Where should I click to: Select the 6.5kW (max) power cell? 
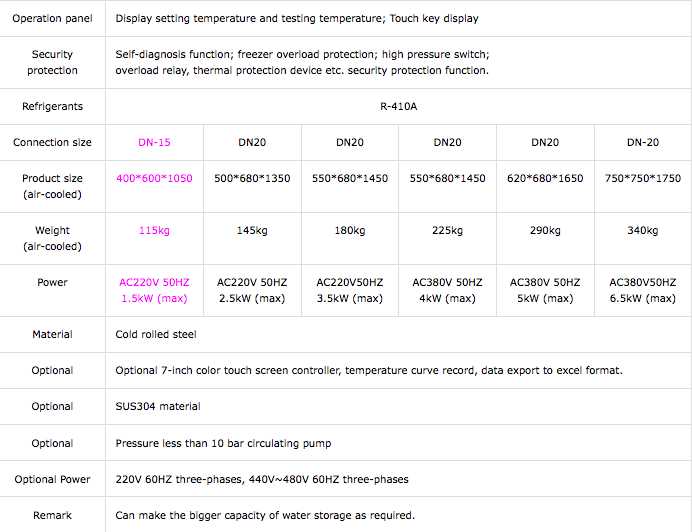pos(643,298)
